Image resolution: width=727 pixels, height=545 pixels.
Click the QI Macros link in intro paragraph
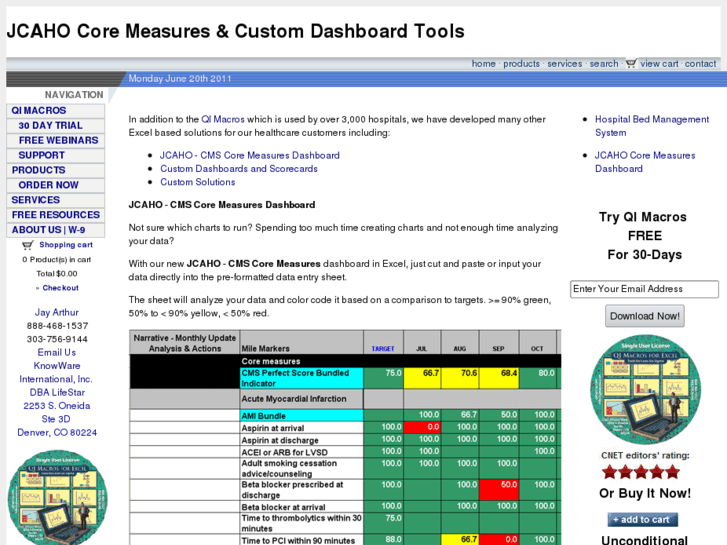click(x=223, y=119)
